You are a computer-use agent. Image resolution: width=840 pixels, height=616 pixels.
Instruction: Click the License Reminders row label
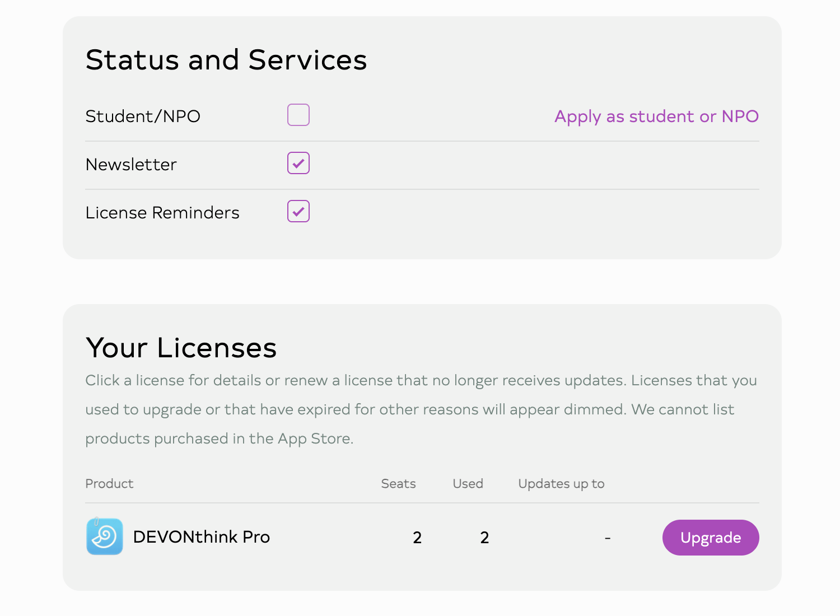tap(162, 213)
